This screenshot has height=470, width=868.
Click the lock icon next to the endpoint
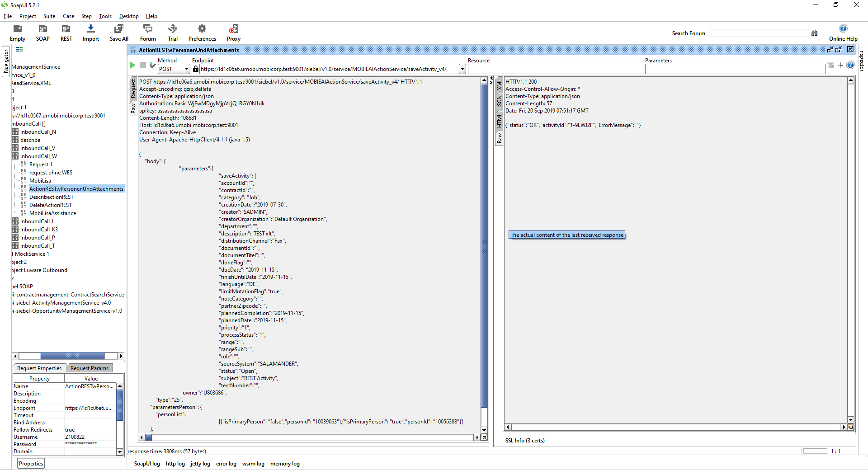point(195,69)
